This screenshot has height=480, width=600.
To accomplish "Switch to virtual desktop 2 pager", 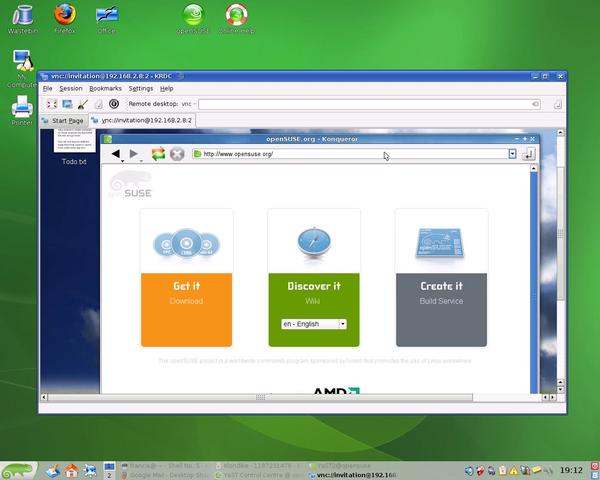I will [x=109, y=475].
